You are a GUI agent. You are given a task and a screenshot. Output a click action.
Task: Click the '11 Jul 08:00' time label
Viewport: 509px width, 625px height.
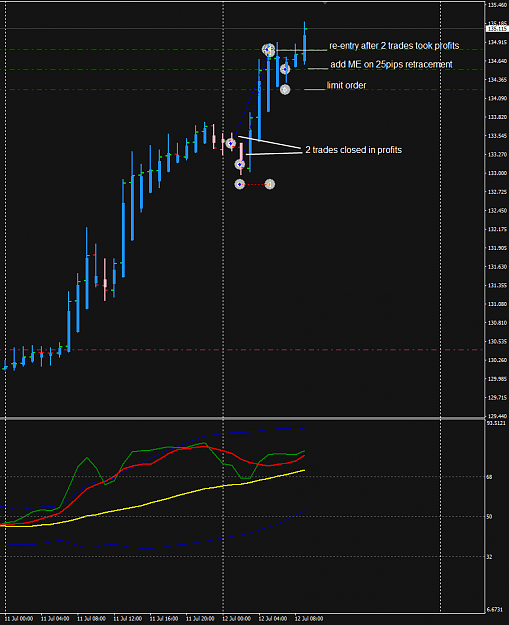(92, 619)
